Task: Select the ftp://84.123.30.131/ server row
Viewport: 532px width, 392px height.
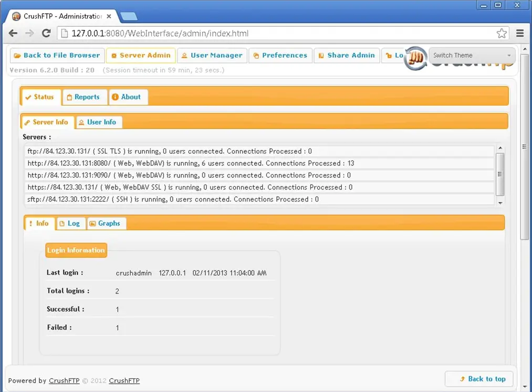Action: click(259, 151)
